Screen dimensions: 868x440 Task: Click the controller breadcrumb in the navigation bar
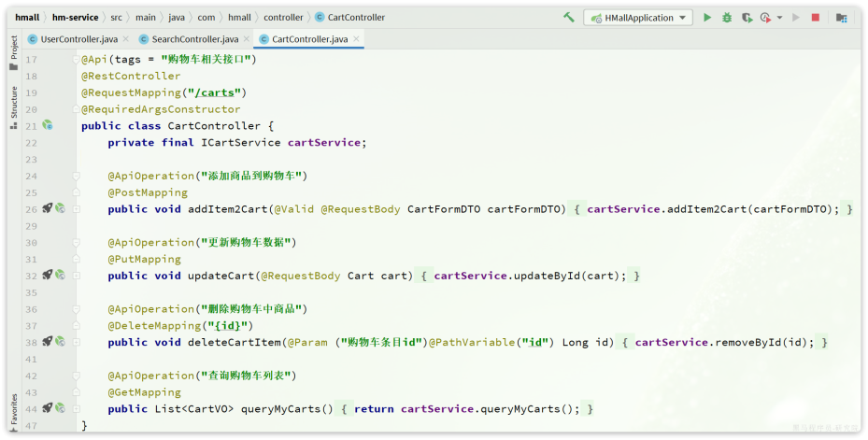point(283,17)
